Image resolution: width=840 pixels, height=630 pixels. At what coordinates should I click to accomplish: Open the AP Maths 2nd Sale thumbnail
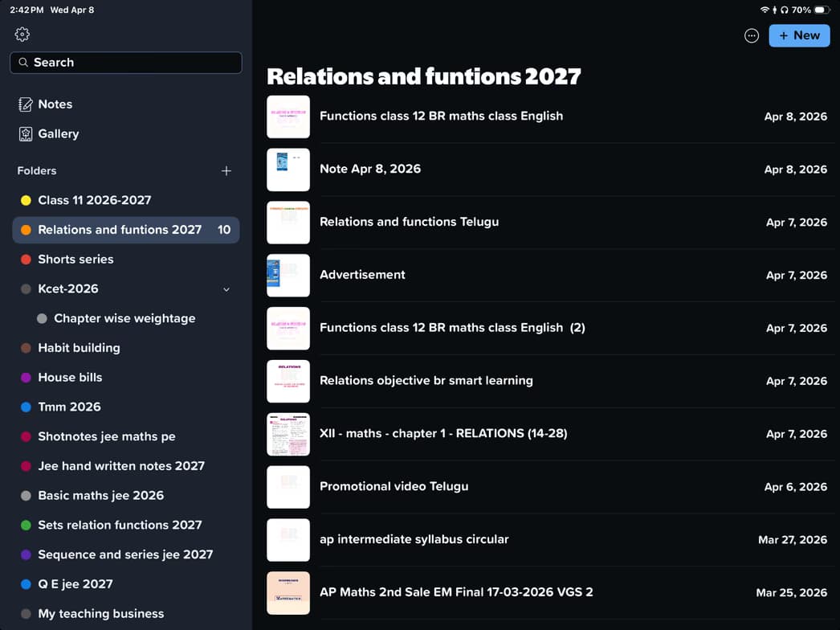coord(288,593)
